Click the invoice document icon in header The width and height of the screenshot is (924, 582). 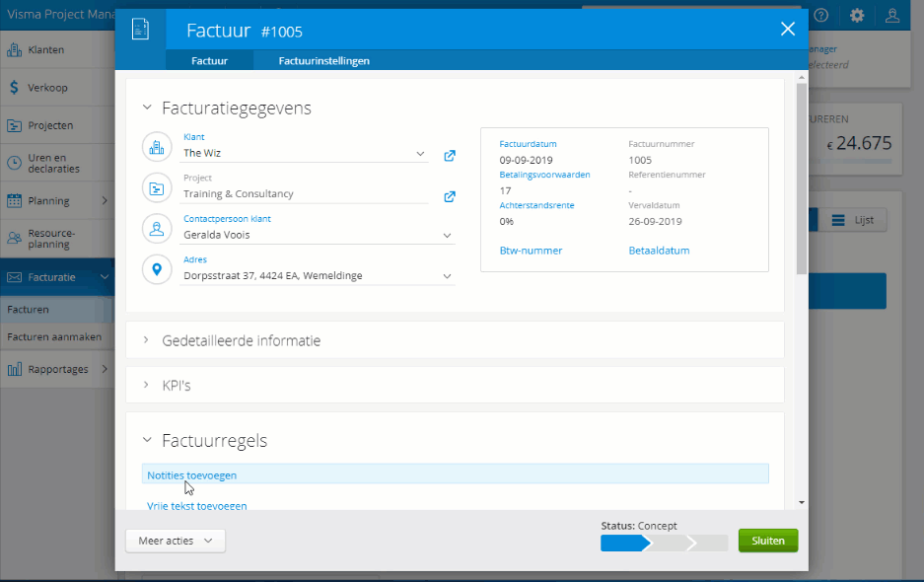click(x=140, y=29)
